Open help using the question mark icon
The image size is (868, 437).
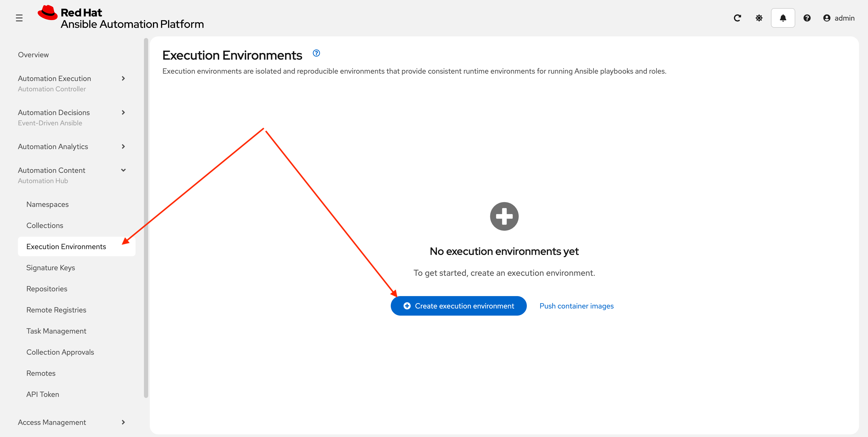click(807, 18)
